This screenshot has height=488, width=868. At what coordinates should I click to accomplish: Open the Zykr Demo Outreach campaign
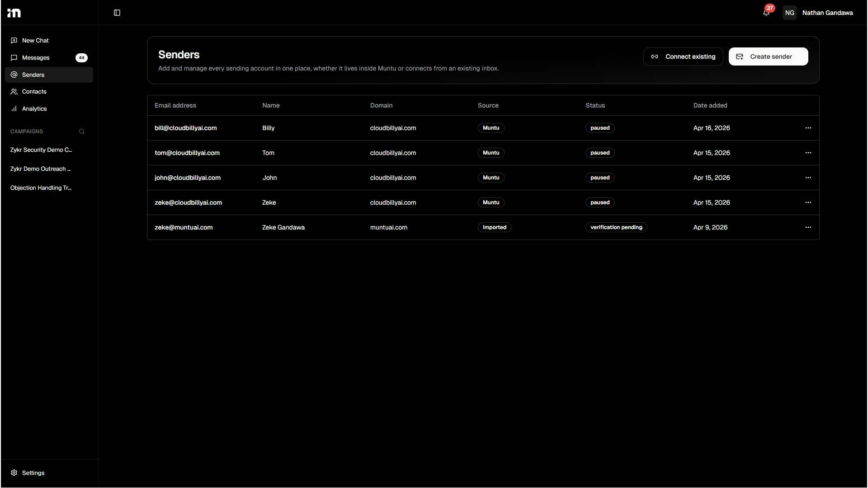pos(41,169)
